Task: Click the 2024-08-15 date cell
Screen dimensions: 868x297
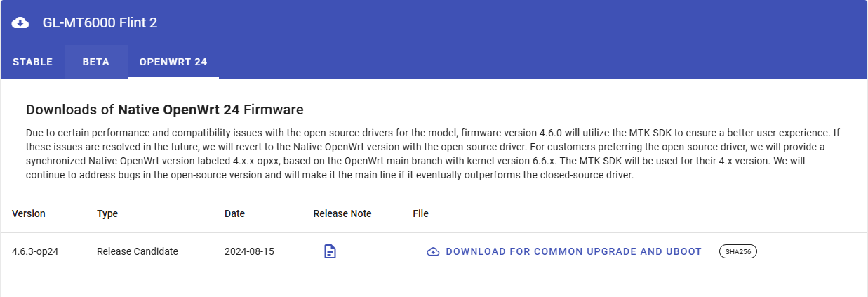Action: pos(248,251)
